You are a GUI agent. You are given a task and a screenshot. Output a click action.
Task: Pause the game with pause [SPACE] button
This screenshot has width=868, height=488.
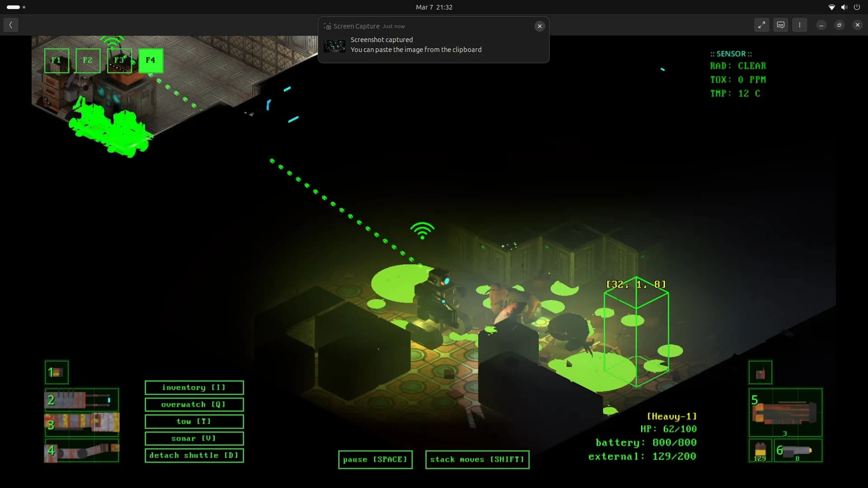(x=375, y=460)
